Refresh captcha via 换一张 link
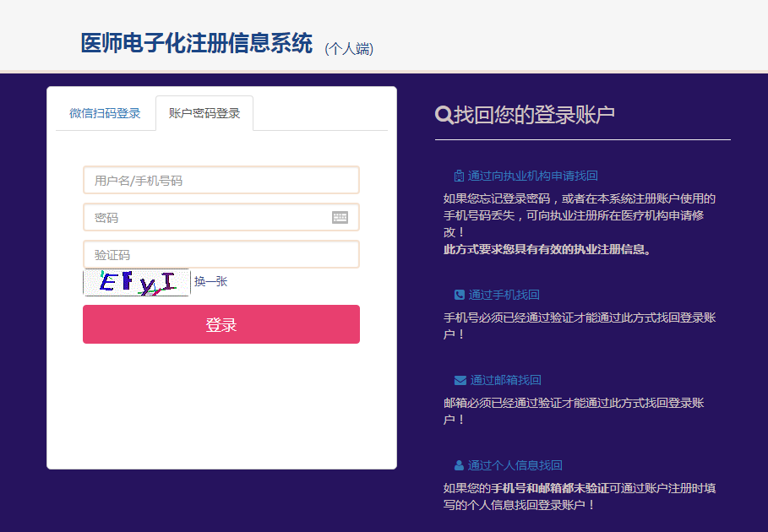The height and width of the screenshot is (532, 768). (211, 281)
